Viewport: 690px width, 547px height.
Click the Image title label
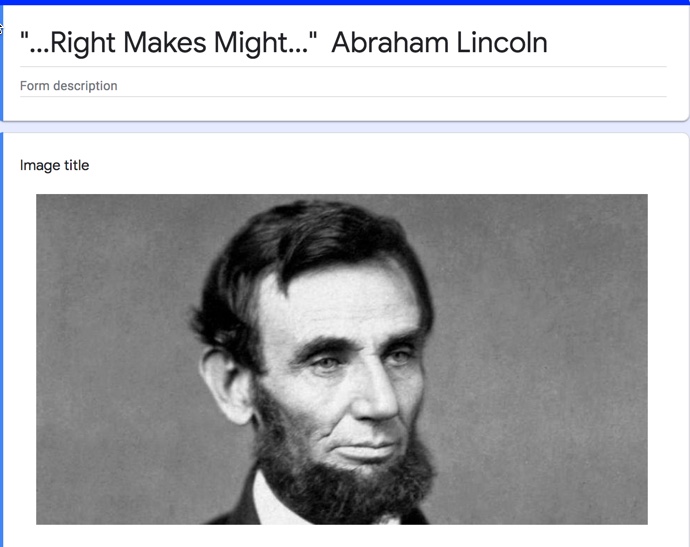click(55, 165)
